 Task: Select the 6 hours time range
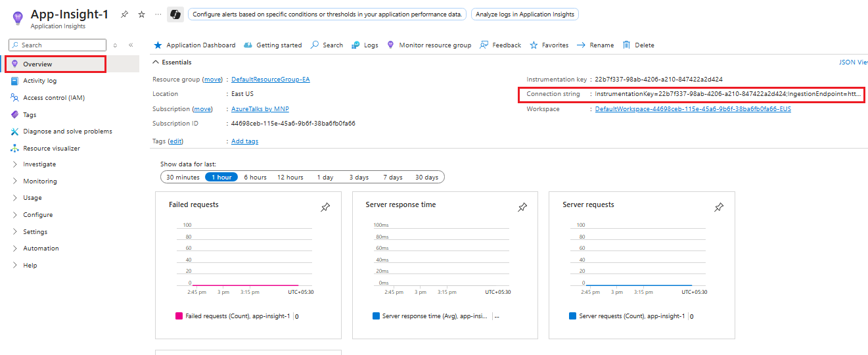(x=255, y=177)
